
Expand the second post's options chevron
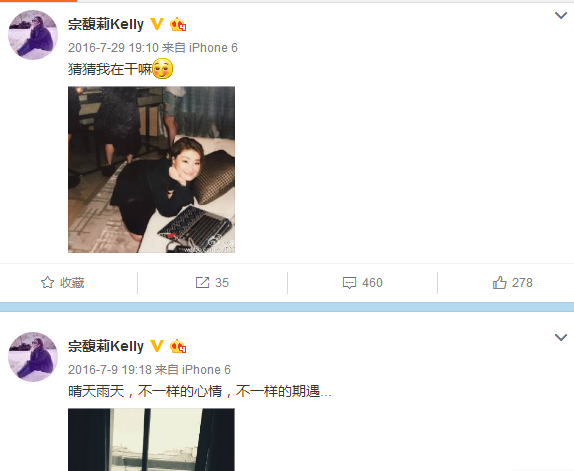tap(561, 337)
